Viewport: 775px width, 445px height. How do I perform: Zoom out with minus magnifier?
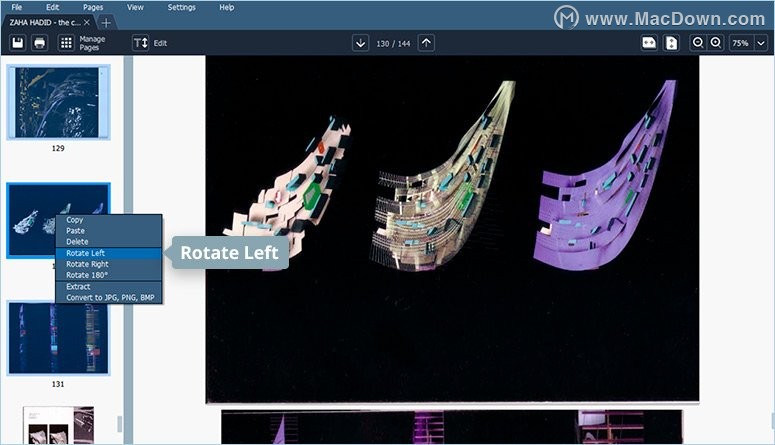point(698,43)
